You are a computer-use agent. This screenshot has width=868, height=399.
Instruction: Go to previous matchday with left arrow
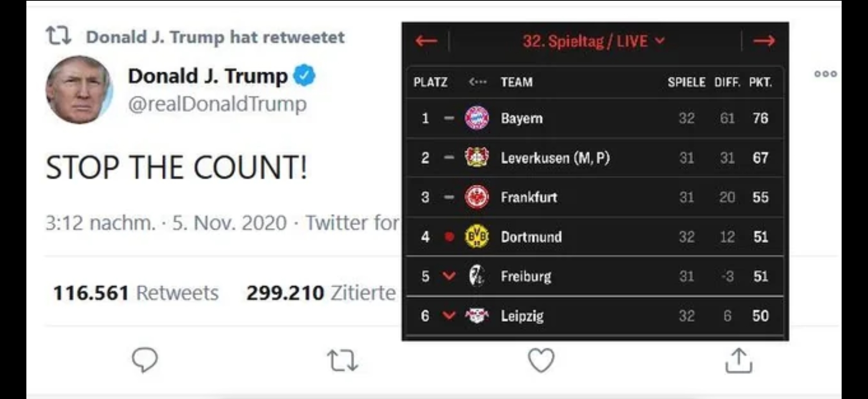pyautogui.click(x=426, y=41)
